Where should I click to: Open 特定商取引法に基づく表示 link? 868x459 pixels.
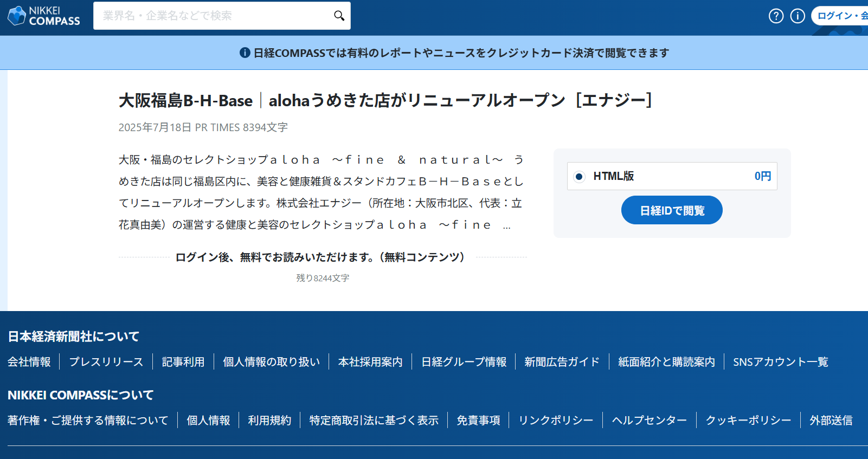(374, 421)
